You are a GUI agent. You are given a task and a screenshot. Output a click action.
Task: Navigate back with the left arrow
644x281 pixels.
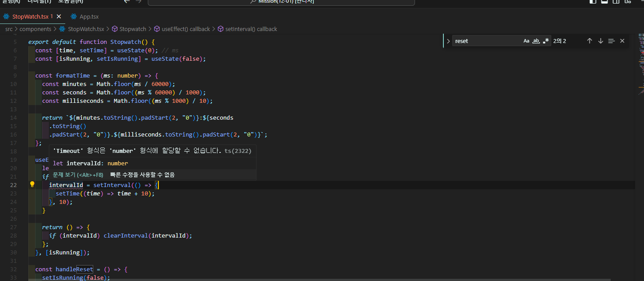[127, 1]
